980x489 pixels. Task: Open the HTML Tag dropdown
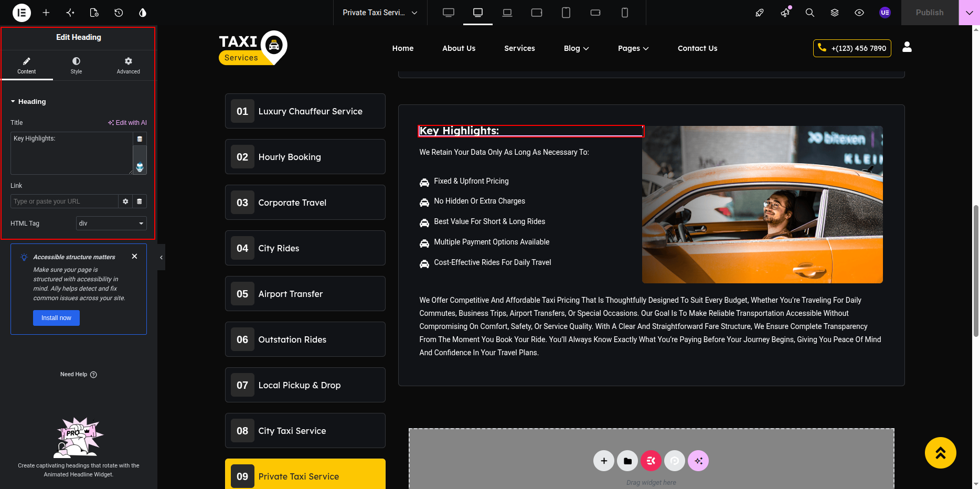tap(111, 224)
